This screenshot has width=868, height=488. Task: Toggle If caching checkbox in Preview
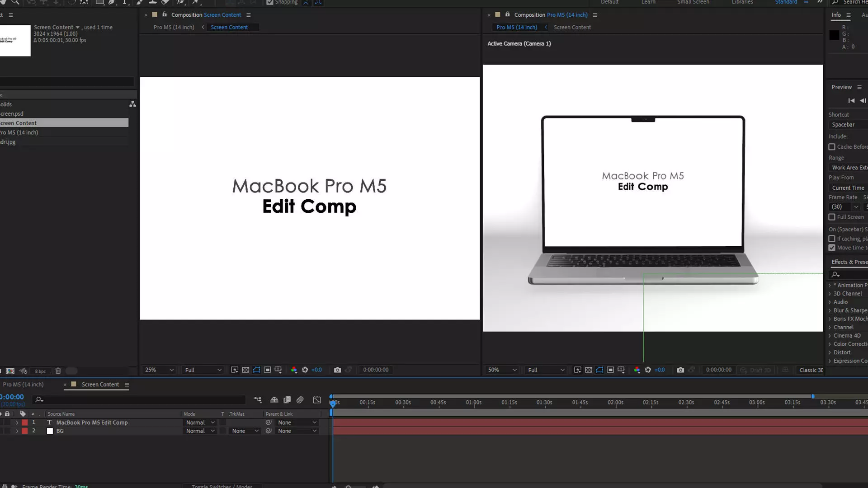(832, 239)
